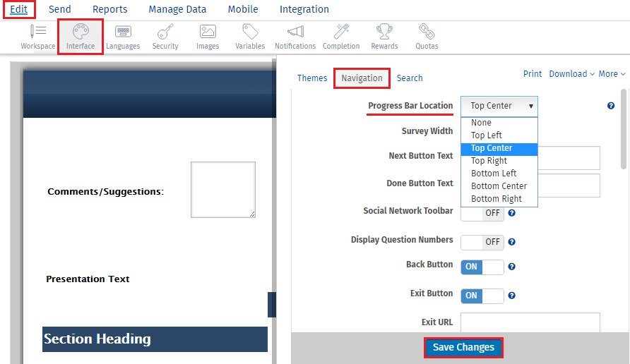Click in the Done Button Text field
The width and height of the screenshot is (630, 364).
(x=569, y=186)
